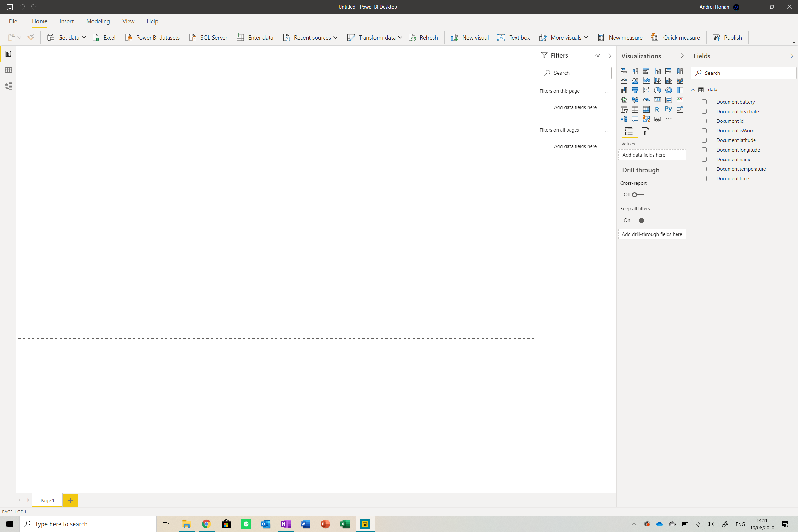
Task: Collapse the data table tree
Action: (x=693, y=90)
